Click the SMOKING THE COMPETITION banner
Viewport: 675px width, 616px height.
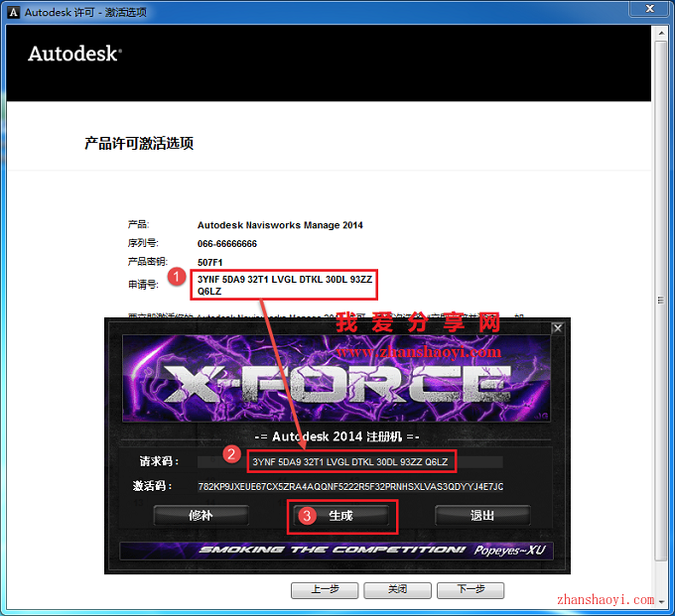click(337, 551)
